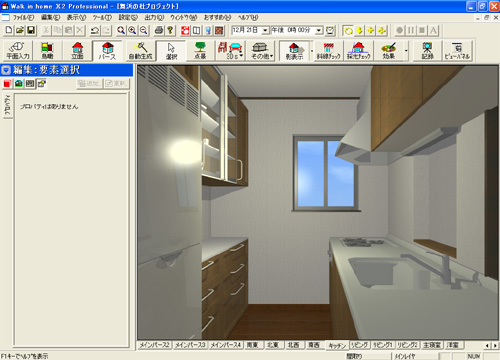Click the 効果 paint palette icon

(389, 51)
